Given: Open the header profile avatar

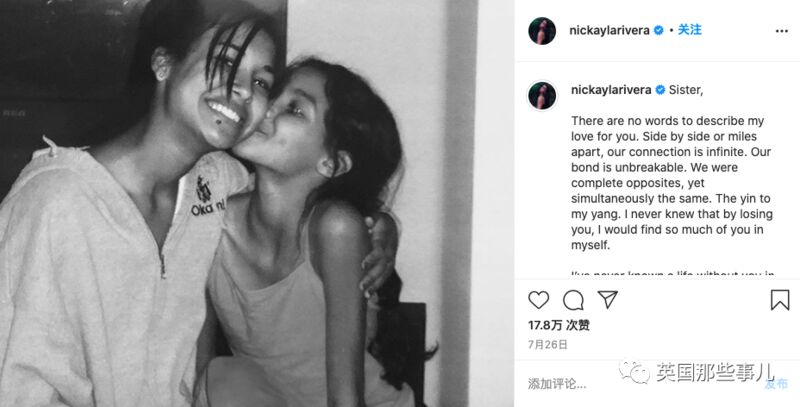Looking at the screenshot, I should point(542,31).
